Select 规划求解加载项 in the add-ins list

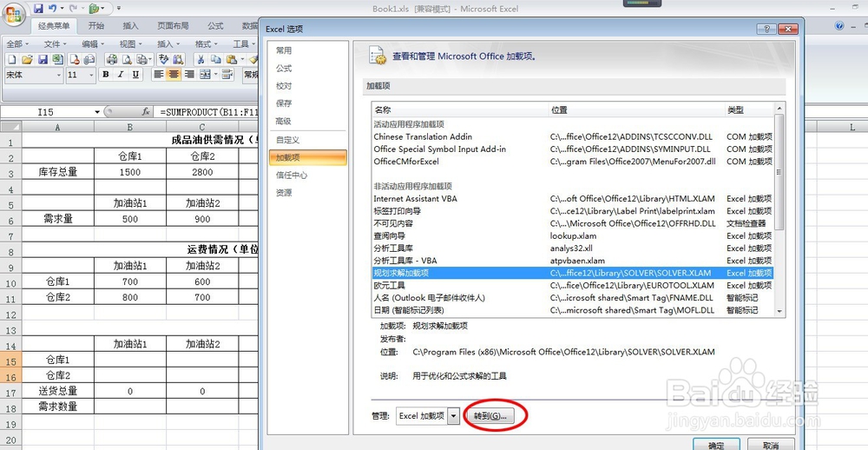[572, 273]
